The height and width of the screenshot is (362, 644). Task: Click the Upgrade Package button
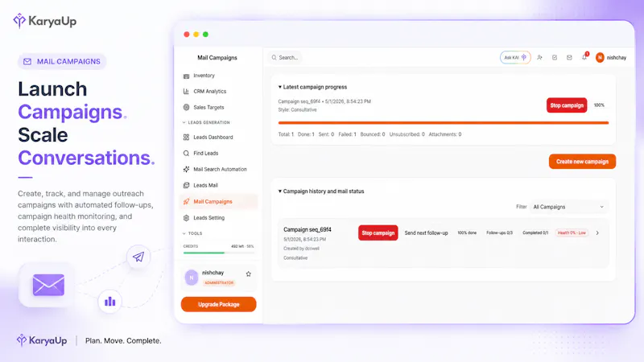(218, 305)
